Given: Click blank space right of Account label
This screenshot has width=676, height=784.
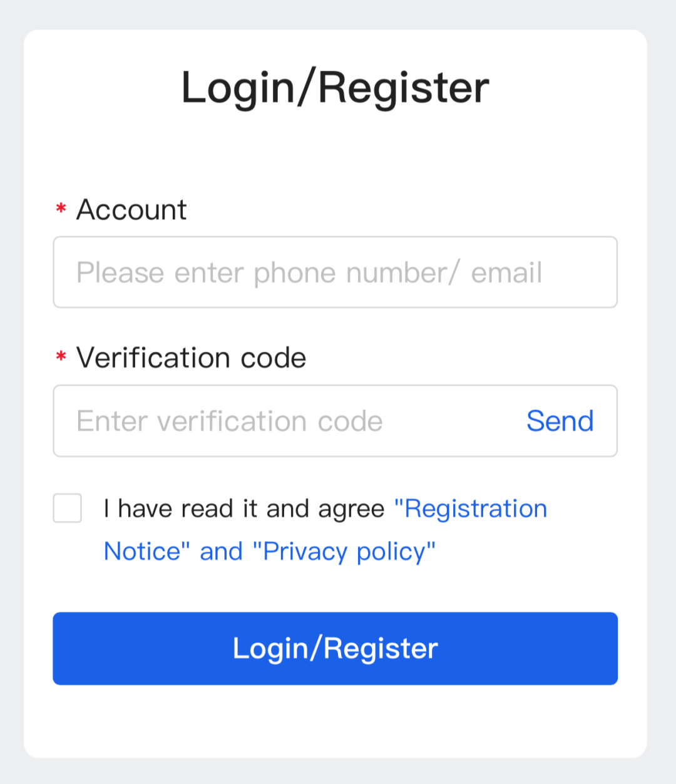Looking at the screenshot, I should [401, 210].
